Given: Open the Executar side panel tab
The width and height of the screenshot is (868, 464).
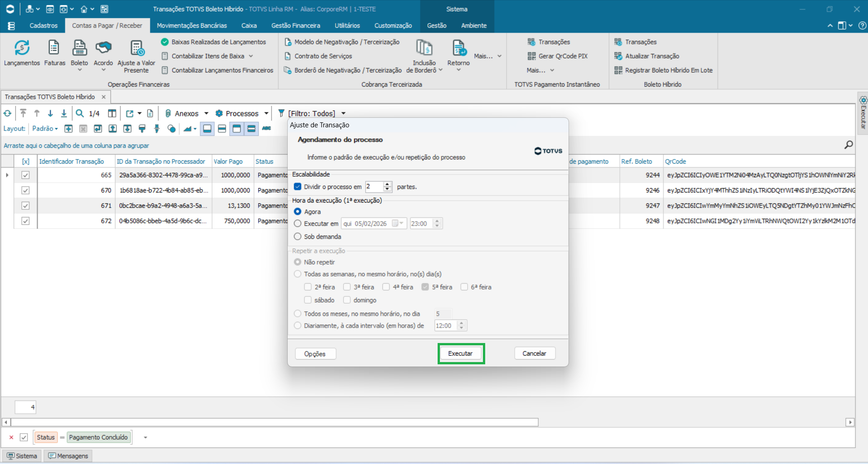Looking at the screenshot, I should pyautogui.click(x=863, y=113).
